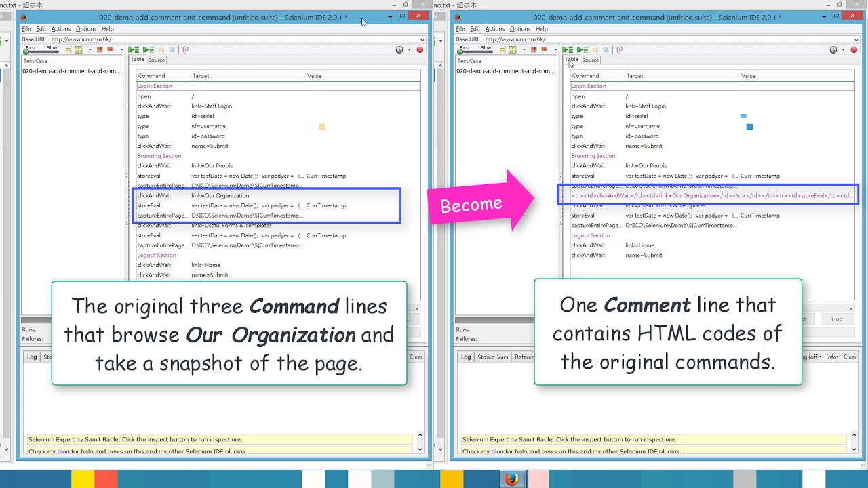Expand Base URL dropdown in right window
This screenshot has height=488, width=868.
coord(856,39)
